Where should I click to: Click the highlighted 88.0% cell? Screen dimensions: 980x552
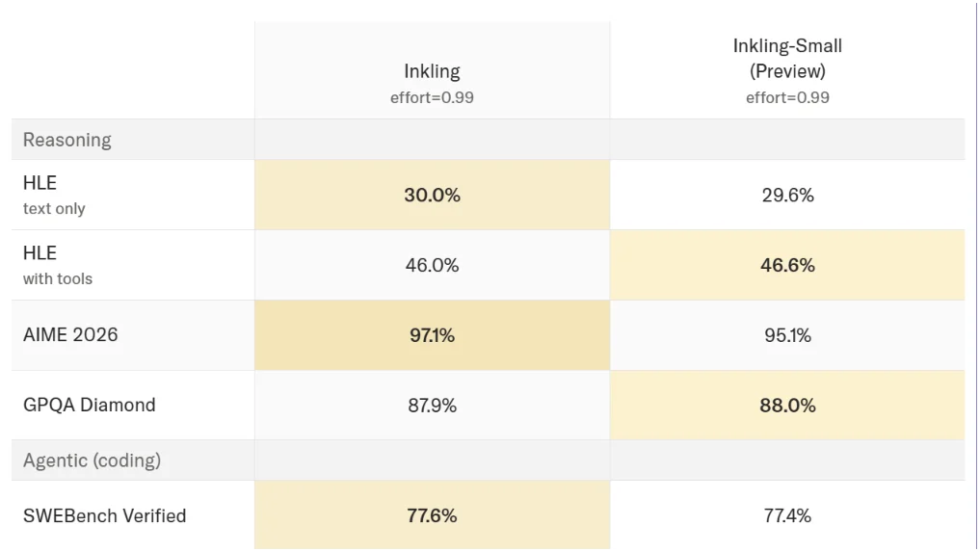coord(787,406)
